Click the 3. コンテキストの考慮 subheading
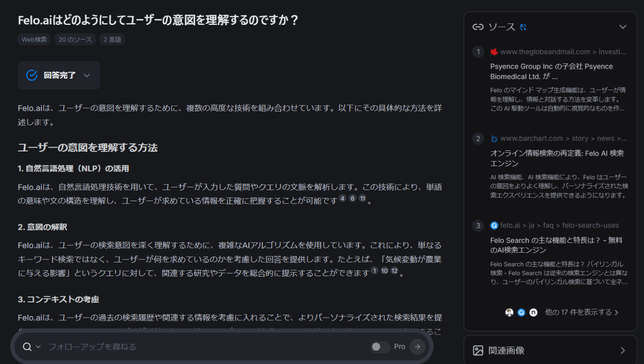The height and width of the screenshot is (364, 644). coord(58,300)
